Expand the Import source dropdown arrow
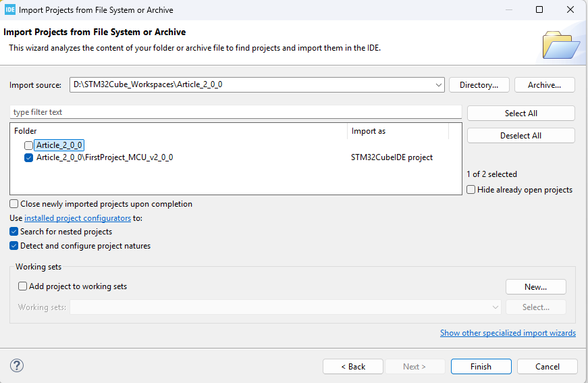 click(439, 85)
